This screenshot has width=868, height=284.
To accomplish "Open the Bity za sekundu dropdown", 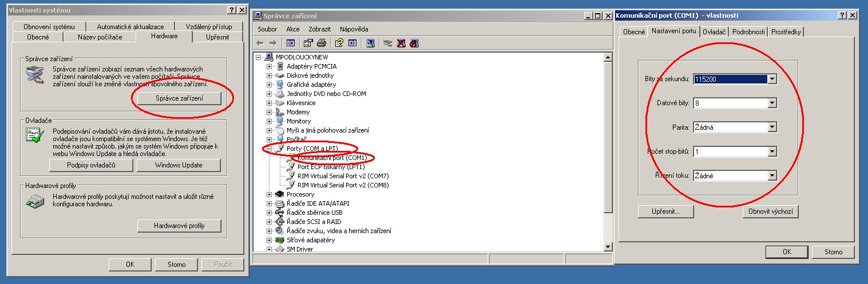I will click(772, 79).
